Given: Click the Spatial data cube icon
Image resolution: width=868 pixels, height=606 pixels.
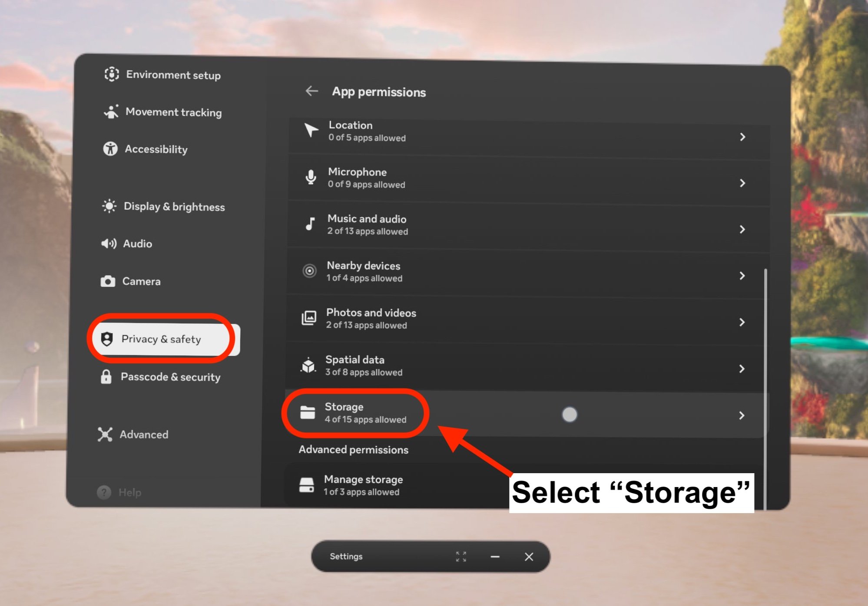Looking at the screenshot, I should coord(308,365).
